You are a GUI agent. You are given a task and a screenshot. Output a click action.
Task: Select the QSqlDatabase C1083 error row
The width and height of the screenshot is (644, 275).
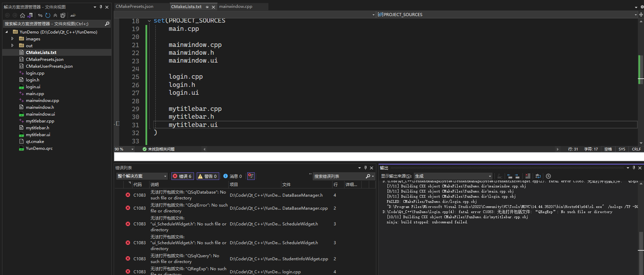coord(245,195)
